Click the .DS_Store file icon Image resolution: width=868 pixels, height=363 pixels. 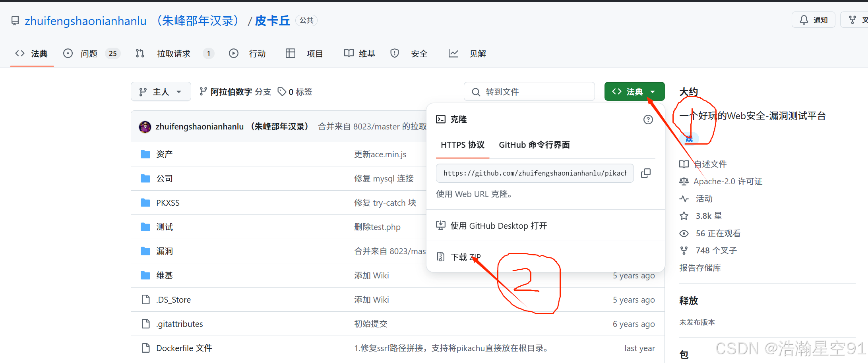146,299
